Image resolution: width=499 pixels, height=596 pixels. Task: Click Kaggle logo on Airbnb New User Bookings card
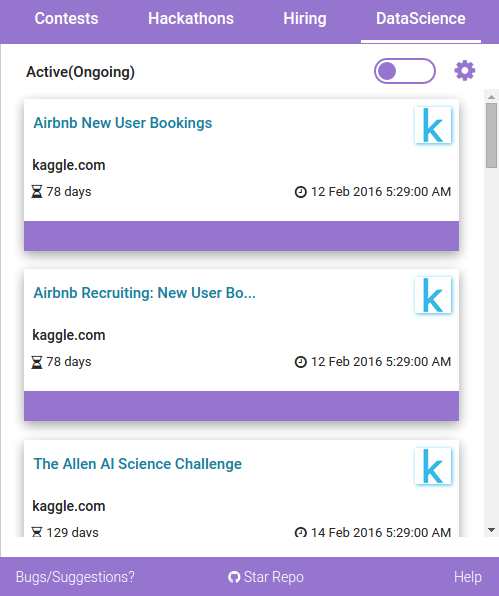pos(433,125)
